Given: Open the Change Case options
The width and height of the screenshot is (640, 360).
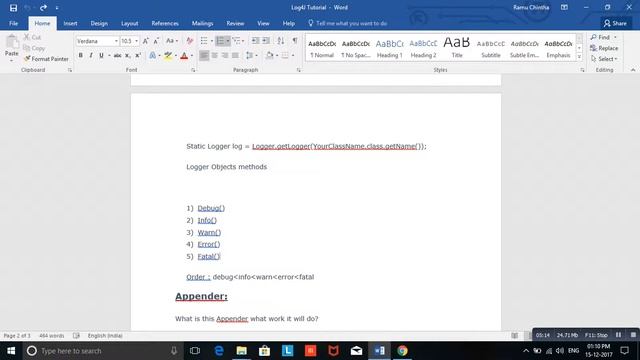Looking at the screenshot, I should click(171, 41).
